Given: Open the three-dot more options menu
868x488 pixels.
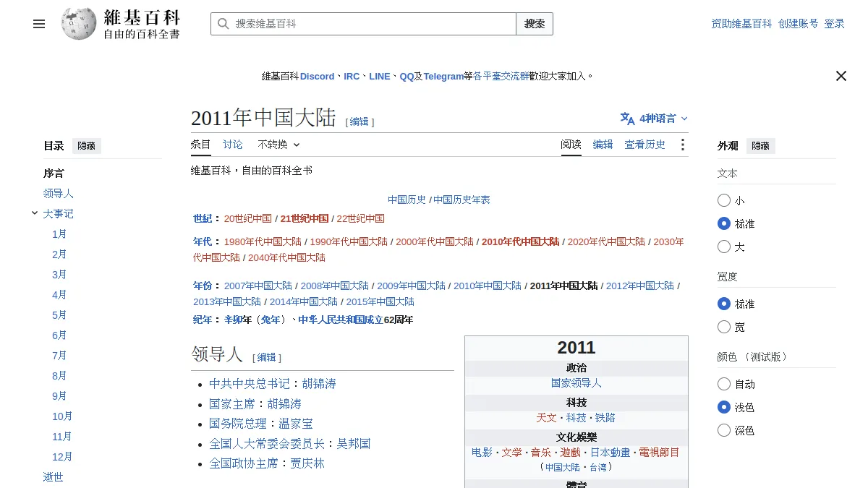Looking at the screenshot, I should tap(682, 145).
